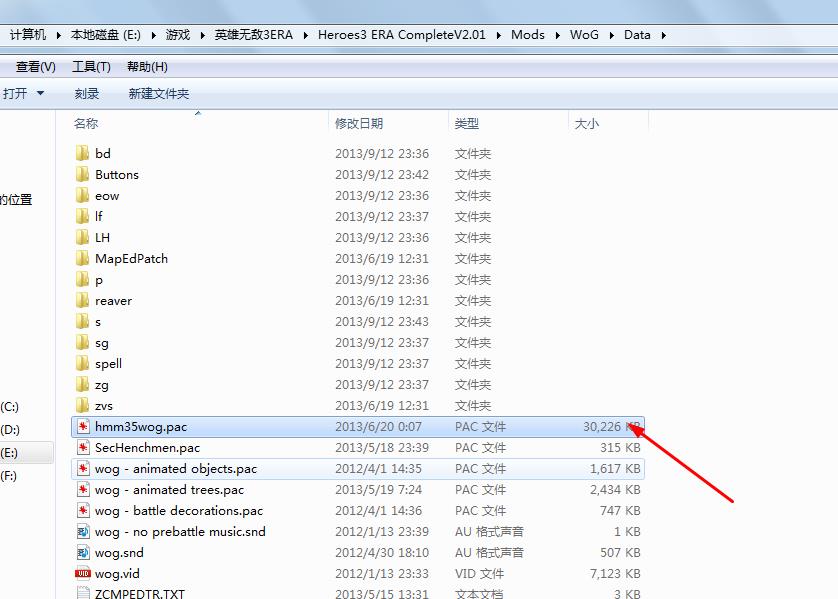This screenshot has width=838, height=599.
Task: Click the zvs folder icon
Action: pos(82,406)
